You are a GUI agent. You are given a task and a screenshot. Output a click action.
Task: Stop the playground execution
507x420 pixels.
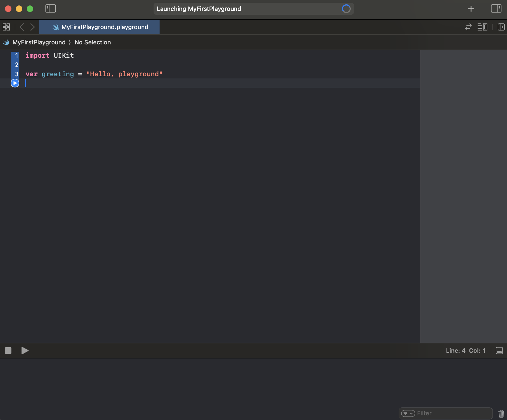[x=8, y=351]
